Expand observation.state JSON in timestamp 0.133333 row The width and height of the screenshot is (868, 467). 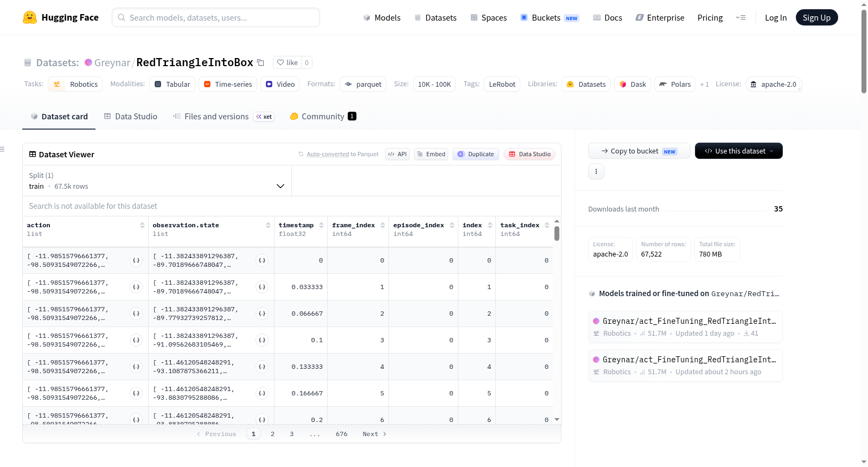[x=262, y=367]
